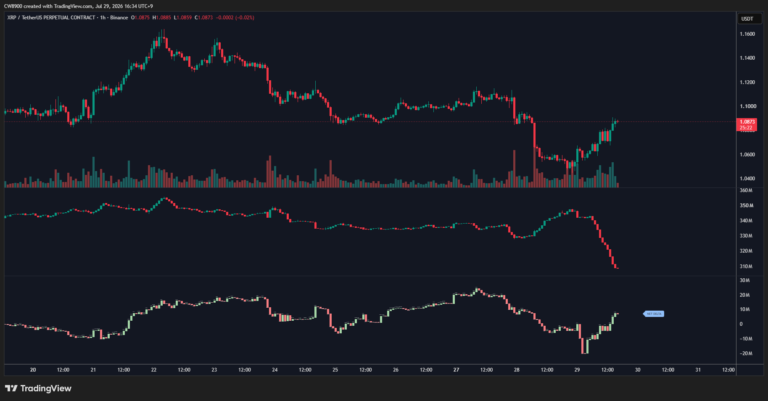Click the 1.1400 price axis label
768x401 pixels.
(x=747, y=58)
